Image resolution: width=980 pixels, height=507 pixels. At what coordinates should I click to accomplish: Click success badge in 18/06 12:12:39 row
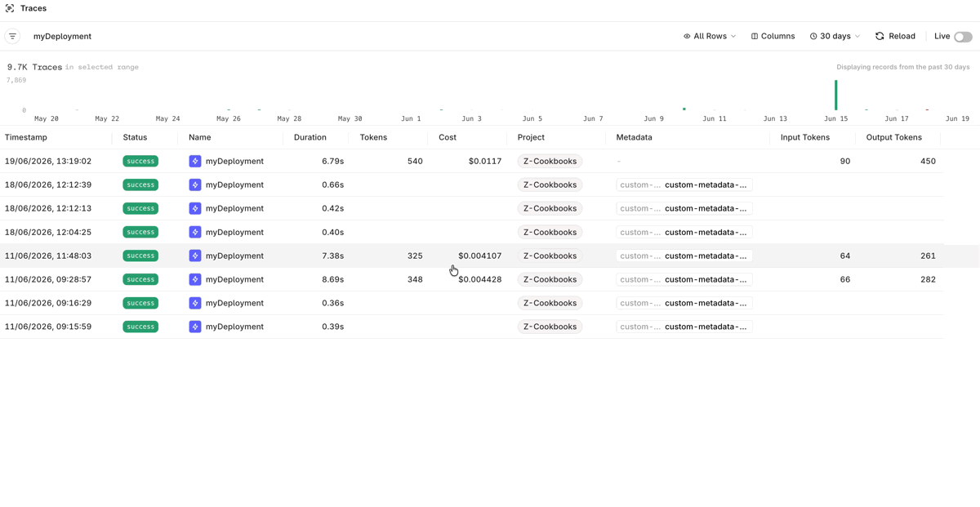tap(140, 185)
